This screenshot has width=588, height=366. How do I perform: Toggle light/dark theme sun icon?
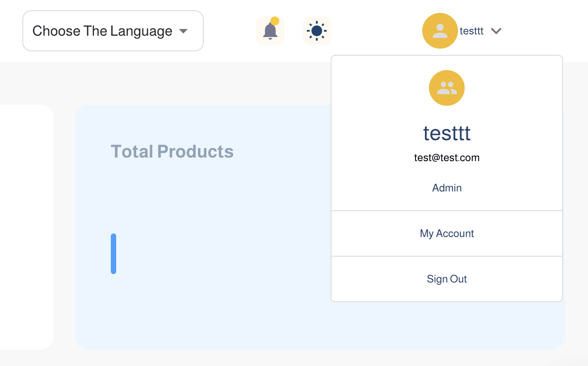(x=317, y=31)
